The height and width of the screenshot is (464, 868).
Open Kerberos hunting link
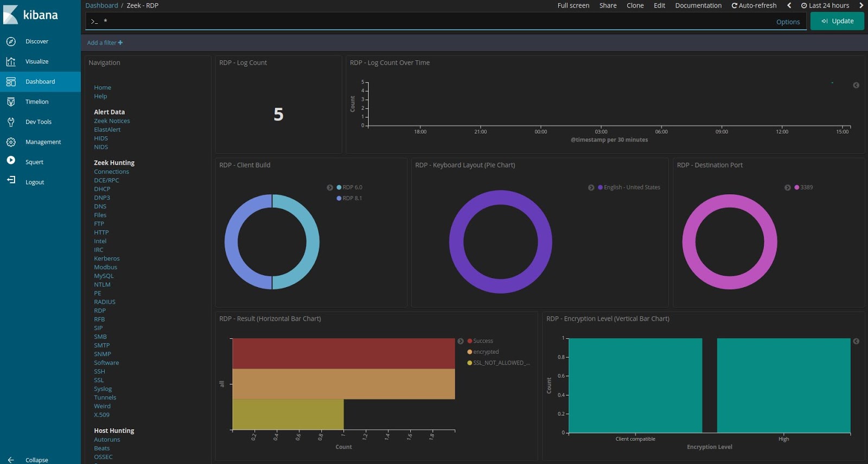coord(107,258)
